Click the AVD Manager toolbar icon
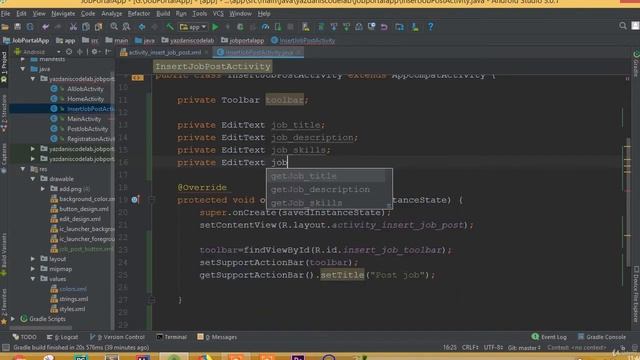 305,27
